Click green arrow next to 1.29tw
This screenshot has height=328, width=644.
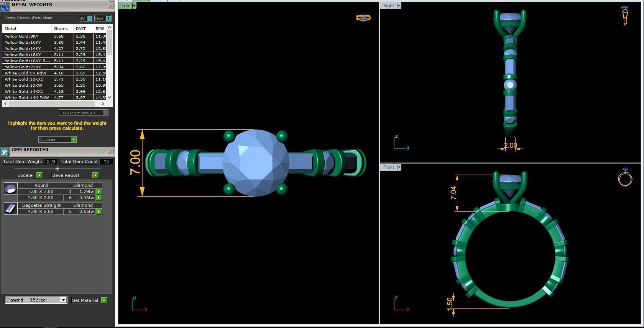[x=99, y=191]
